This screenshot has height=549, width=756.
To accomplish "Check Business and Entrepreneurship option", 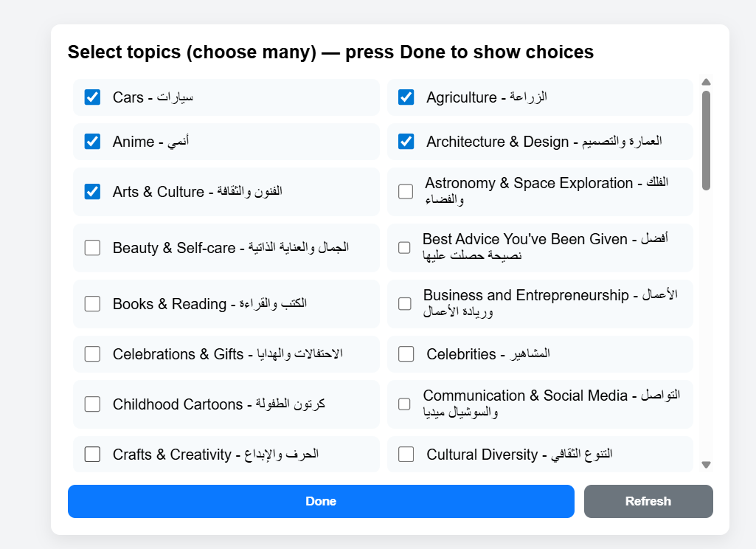I will point(404,304).
